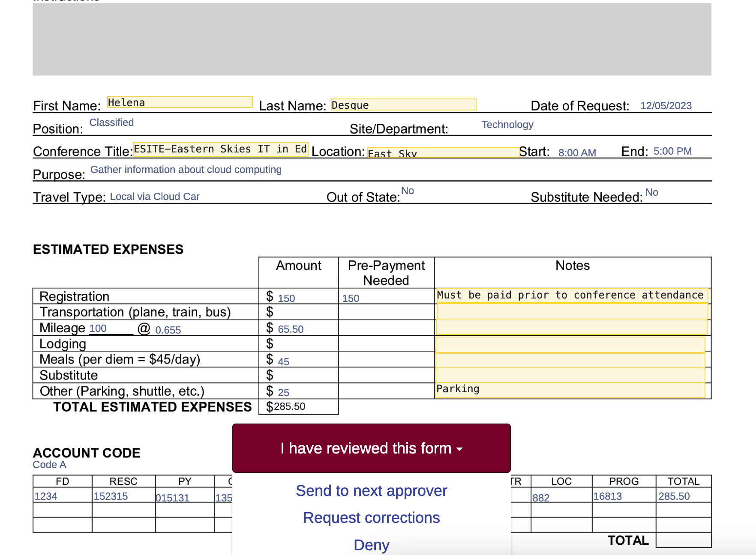The image size is (756, 555).
Task: Select the PROG value '16813'
Action: pyautogui.click(x=607, y=496)
